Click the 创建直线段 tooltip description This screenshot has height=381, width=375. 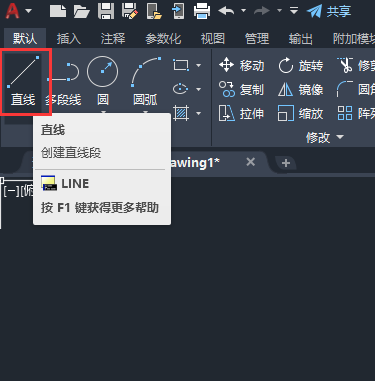coord(71,153)
